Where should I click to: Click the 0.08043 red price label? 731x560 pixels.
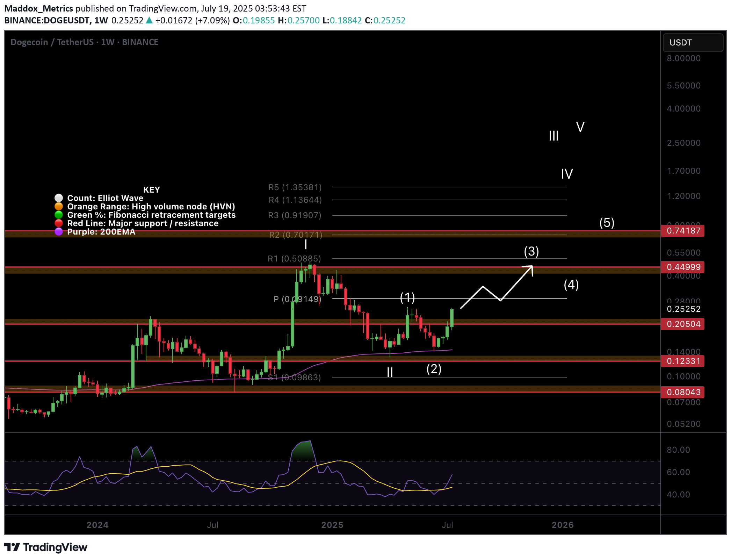[x=683, y=392]
